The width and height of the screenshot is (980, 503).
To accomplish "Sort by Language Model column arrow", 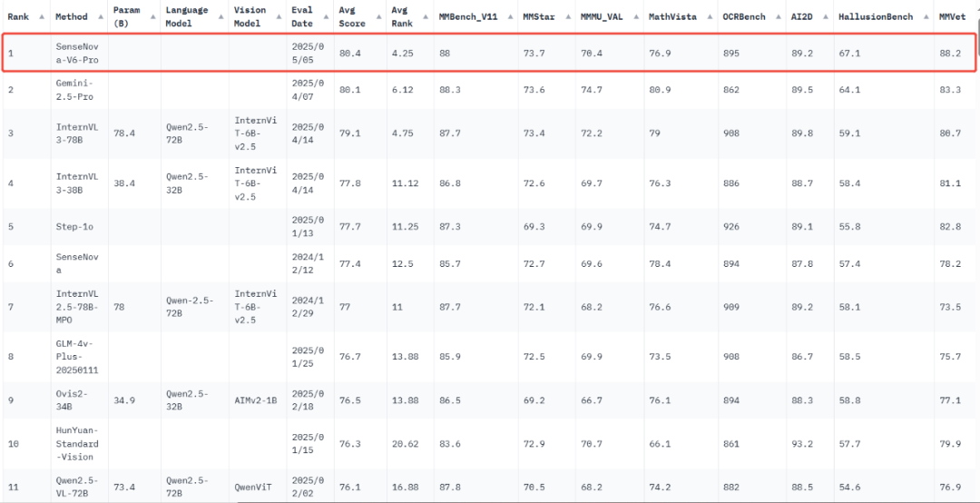I will (x=220, y=17).
